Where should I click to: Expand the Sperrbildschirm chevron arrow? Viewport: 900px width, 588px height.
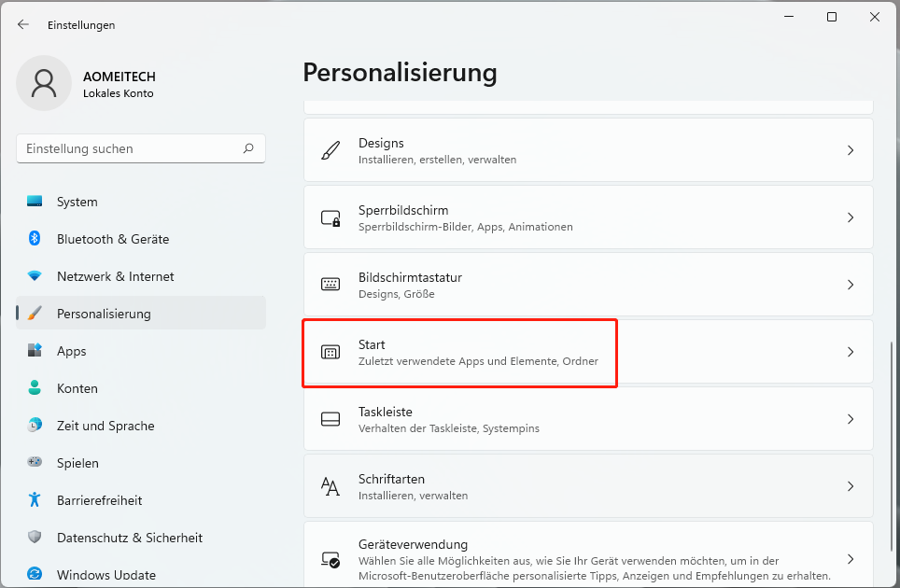click(850, 217)
